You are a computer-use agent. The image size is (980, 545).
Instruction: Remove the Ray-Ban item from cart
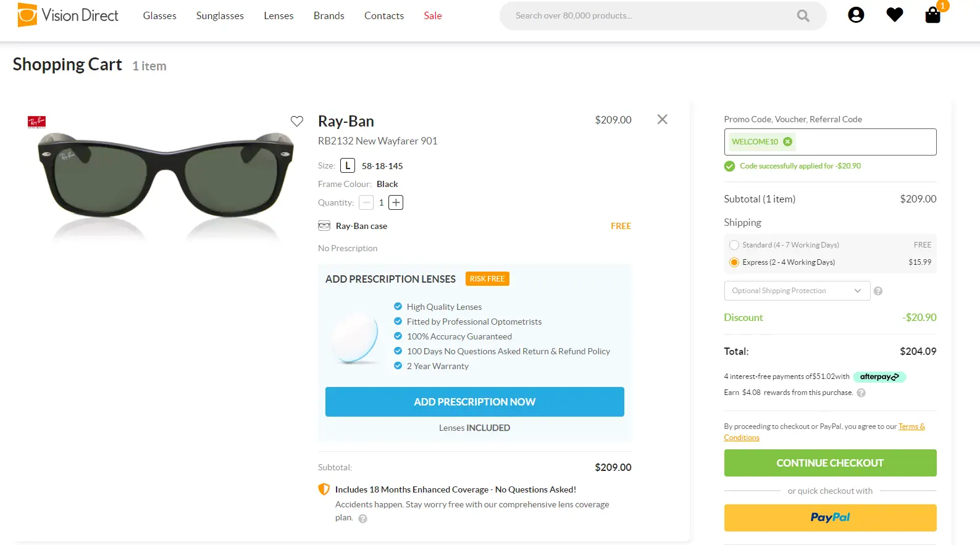pos(662,120)
